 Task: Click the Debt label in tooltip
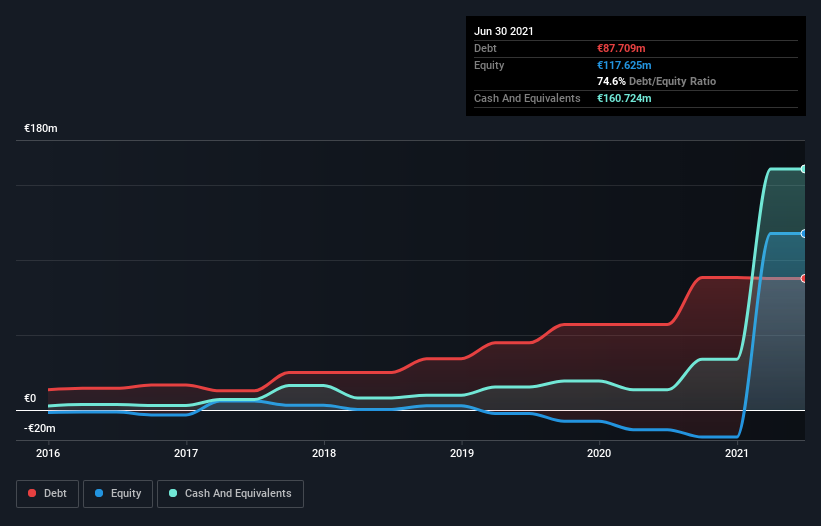tap(485, 48)
